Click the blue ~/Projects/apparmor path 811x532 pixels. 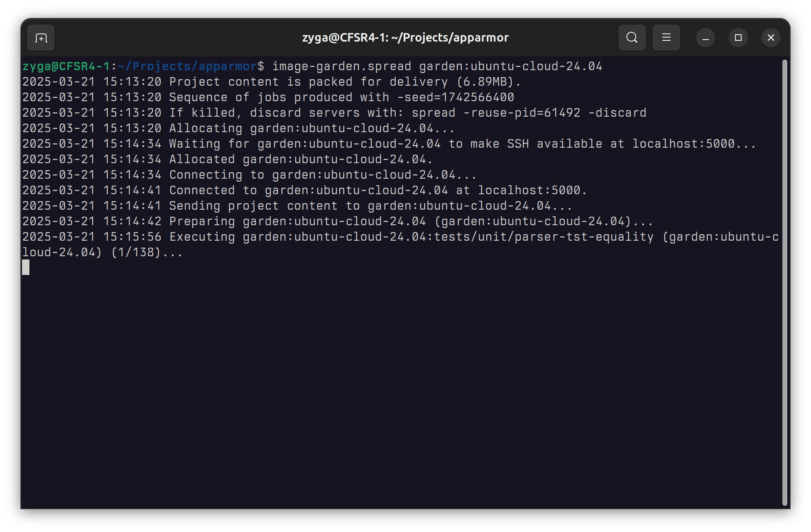pyautogui.click(x=186, y=66)
